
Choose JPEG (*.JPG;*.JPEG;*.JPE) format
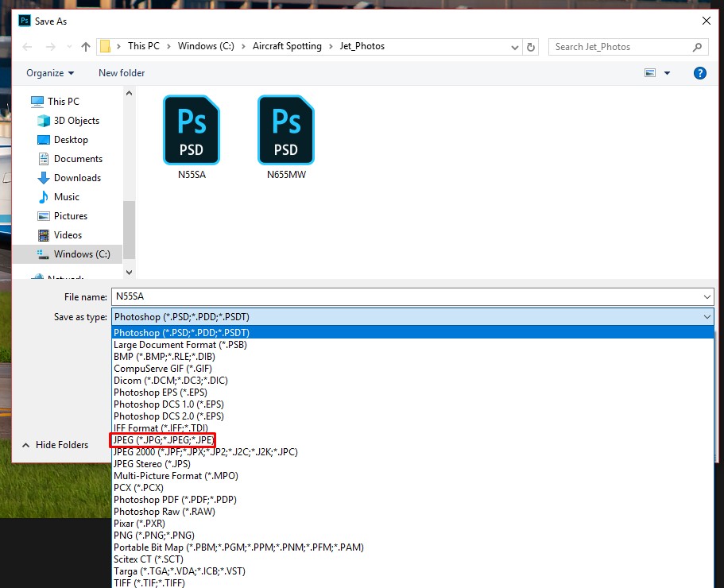[x=412, y=440]
